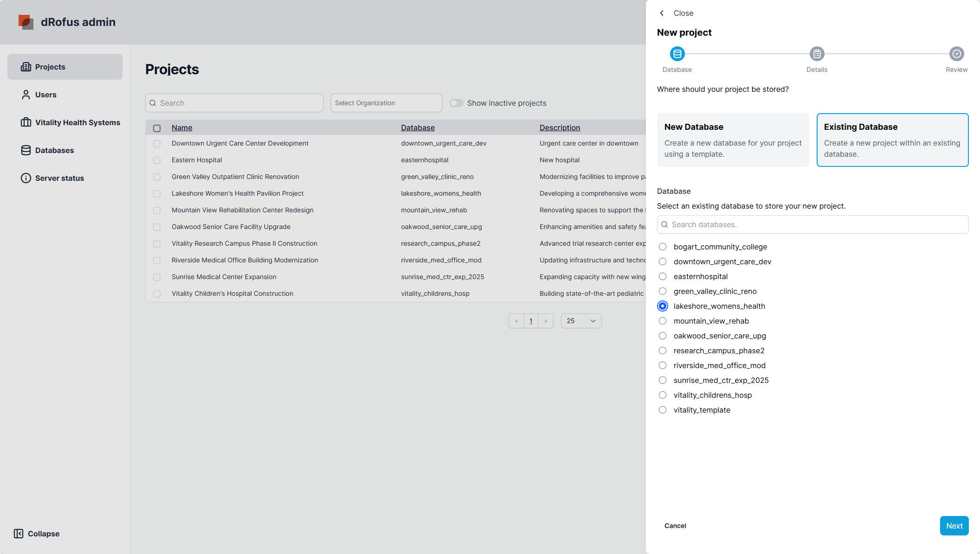Click the back chevron next to Close

click(662, 13)
